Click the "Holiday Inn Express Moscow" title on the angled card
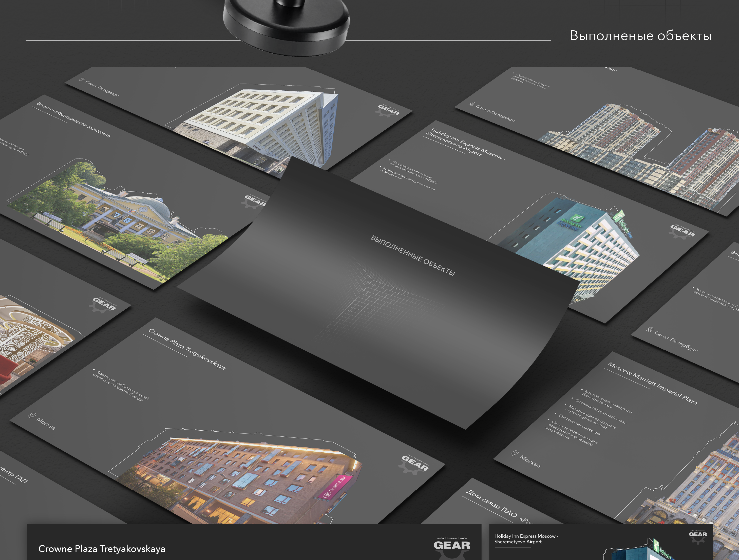Screen dimensions: 739x560 coord(465,143)
